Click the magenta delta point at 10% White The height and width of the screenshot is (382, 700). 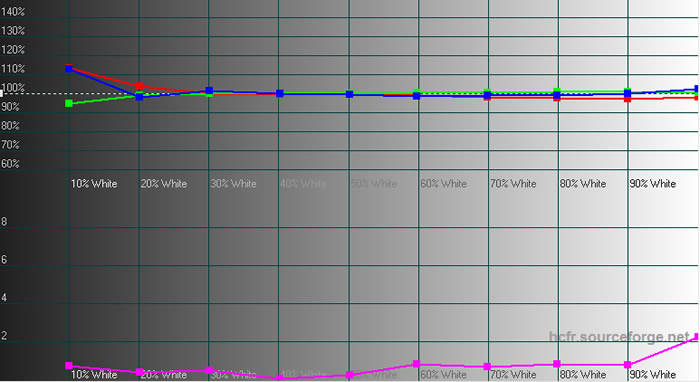(69, 365)
